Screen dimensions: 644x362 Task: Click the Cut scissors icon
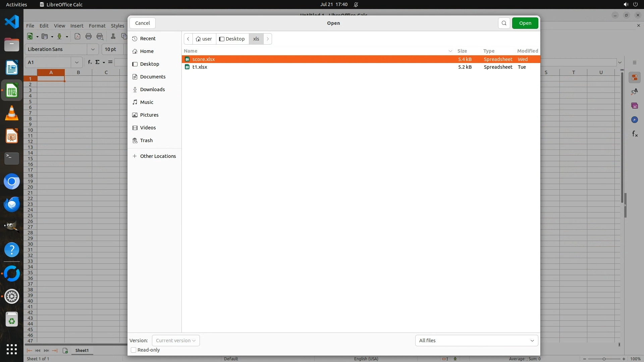(113, 36)
